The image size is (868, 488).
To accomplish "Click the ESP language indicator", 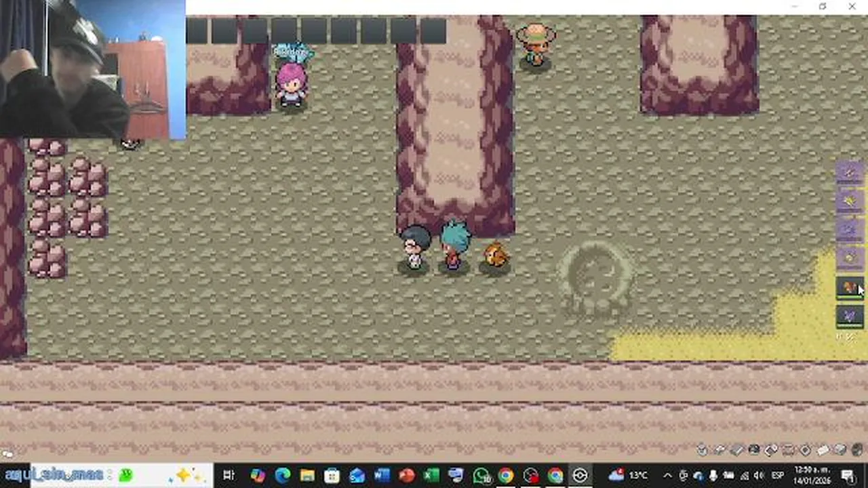I will pyautogui.click(x=779, y=475).
